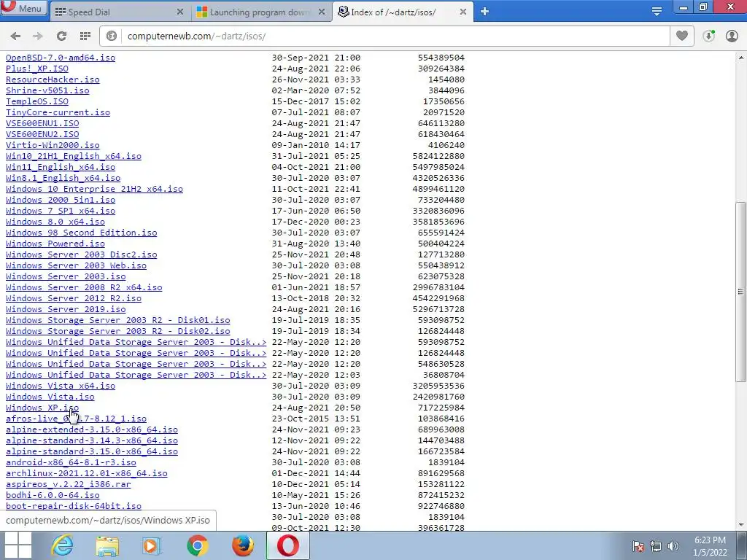Image resolution: width=747 pixels, height=560 pixels.
Task: Open File Explorer from taskbar
Action: [x=108, y=545]
